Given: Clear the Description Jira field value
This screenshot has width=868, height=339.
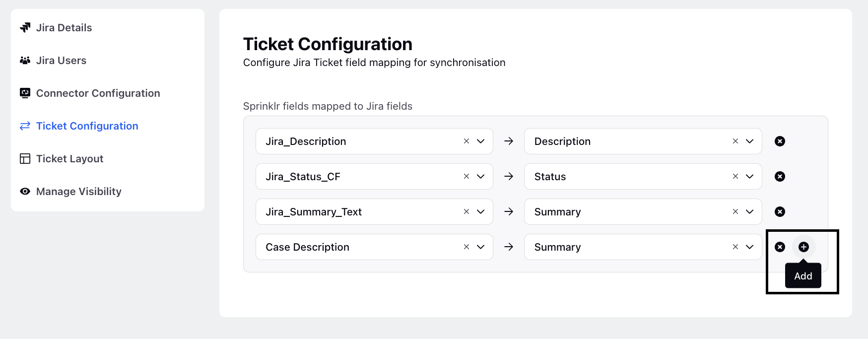Looking at the screenshot, I should [735, 141].
